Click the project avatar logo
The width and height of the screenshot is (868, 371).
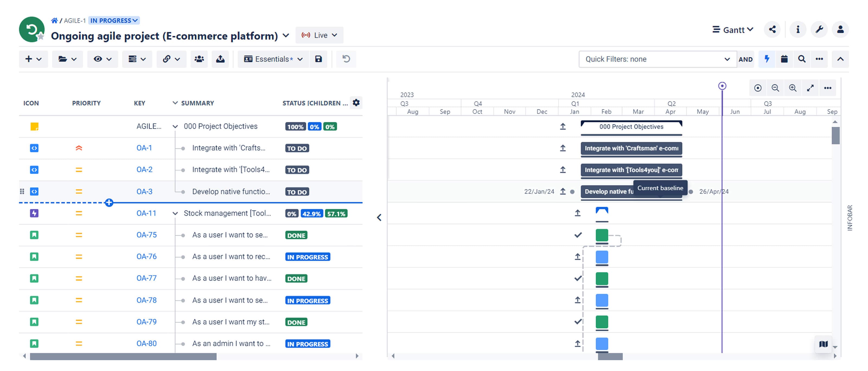[x=32, y=29]
